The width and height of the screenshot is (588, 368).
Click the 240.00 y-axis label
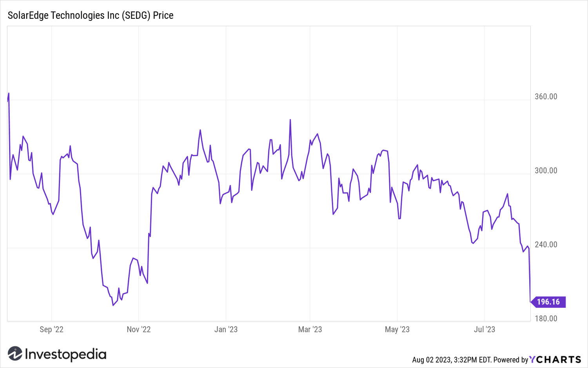[546, 245]
